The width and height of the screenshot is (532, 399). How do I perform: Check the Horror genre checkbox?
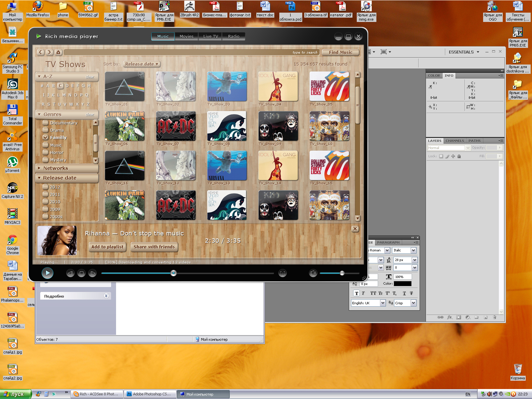point(46,152)
